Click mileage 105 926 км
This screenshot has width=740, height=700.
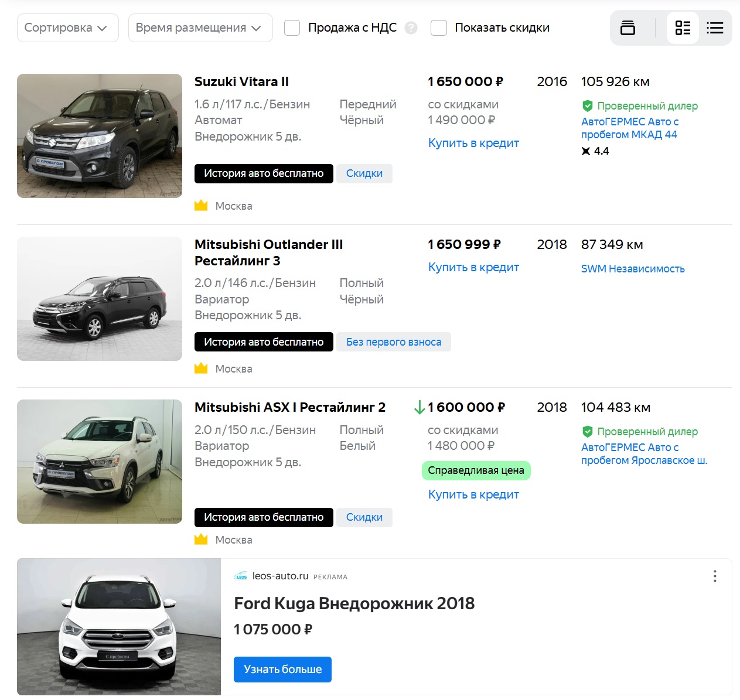click(615, 81)
